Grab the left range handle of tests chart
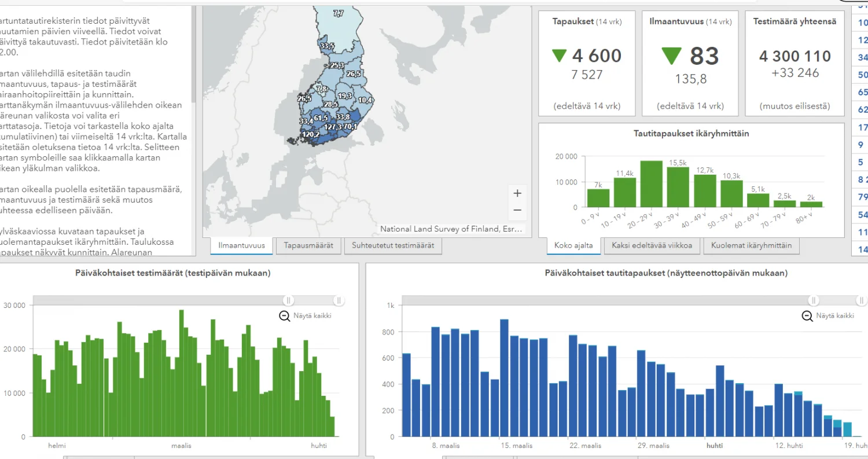This screenshot has height=459, width=868. coord(288,300)
